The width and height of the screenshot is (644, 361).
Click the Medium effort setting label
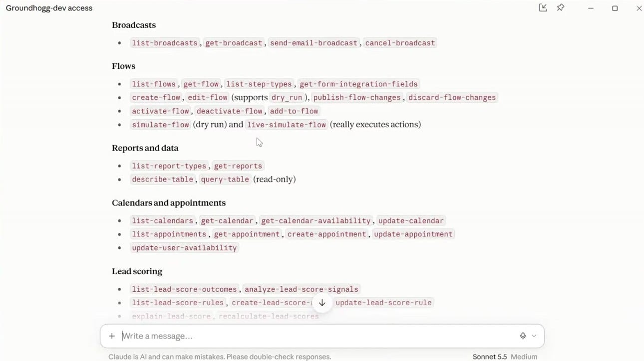click(524, 357)
